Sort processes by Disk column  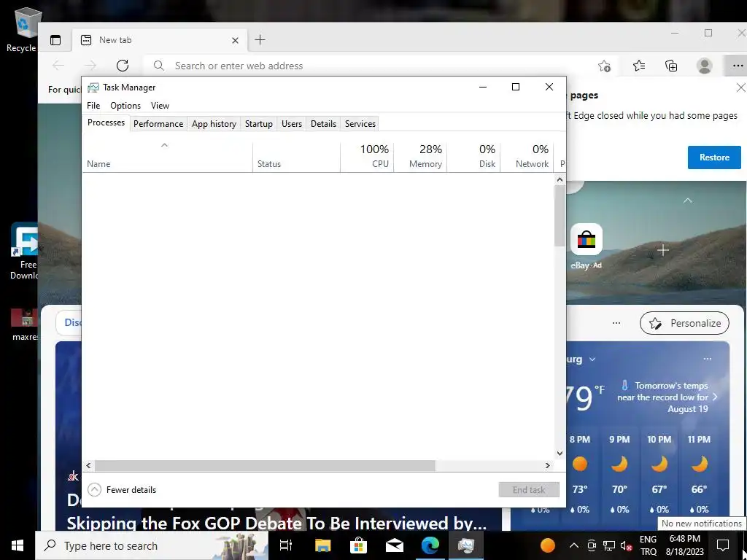tap(473, 157)
